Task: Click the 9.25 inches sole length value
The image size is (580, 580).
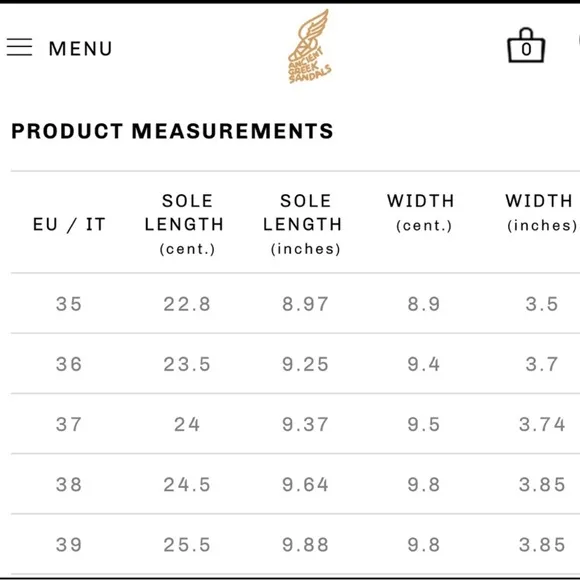Action: pos(305,364)
